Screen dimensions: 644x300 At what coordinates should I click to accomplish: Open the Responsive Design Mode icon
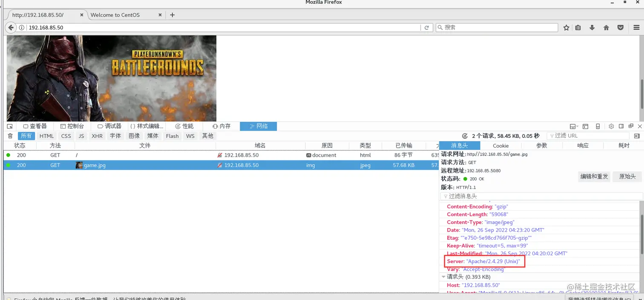click(598, 126)
